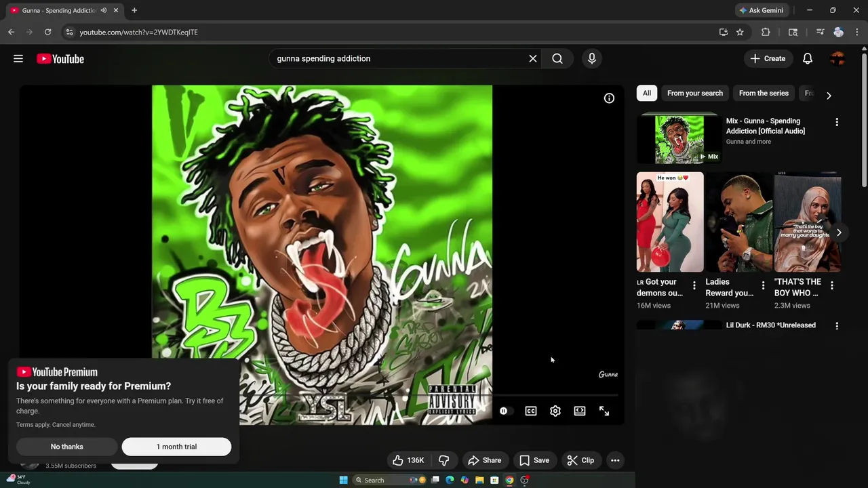Reload the page in Chrome

point(47,32)
